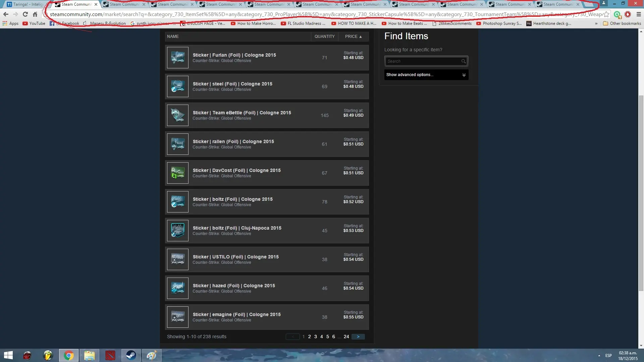Go to results page 6
Screen dimensions: 644x362
pos(333,337)
